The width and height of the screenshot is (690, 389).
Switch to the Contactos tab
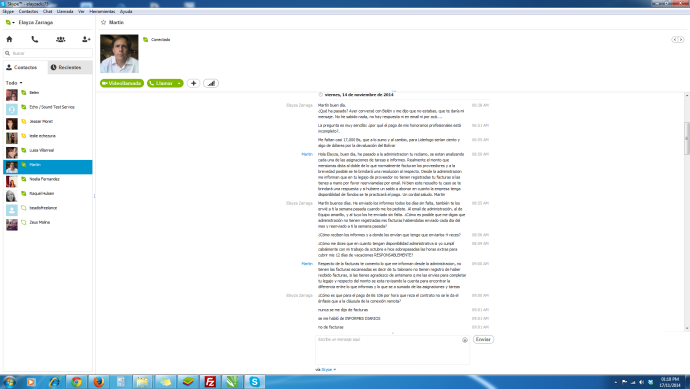(x=26, y=67)
